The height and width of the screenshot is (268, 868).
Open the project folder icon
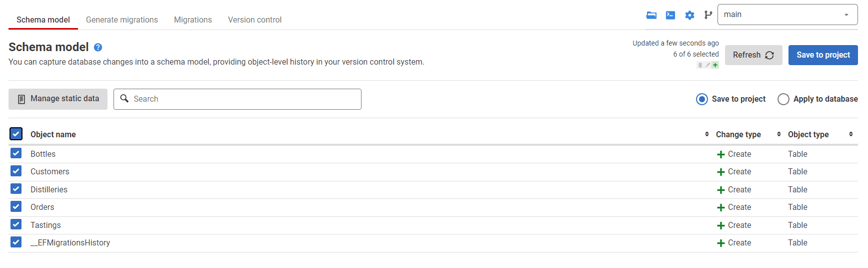[651, 15]
